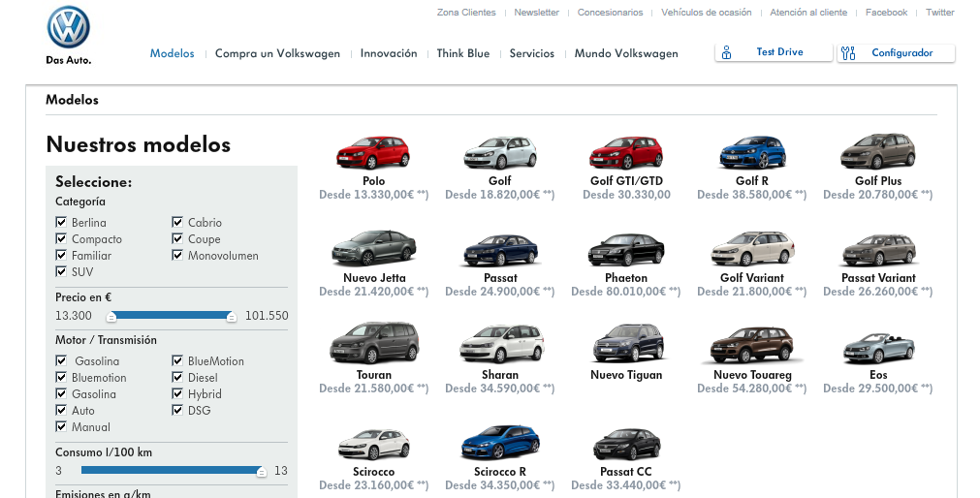Uncheck the Monovolumen category checkbox
Viewport: 980px width, 498px height.
[176, 255]
